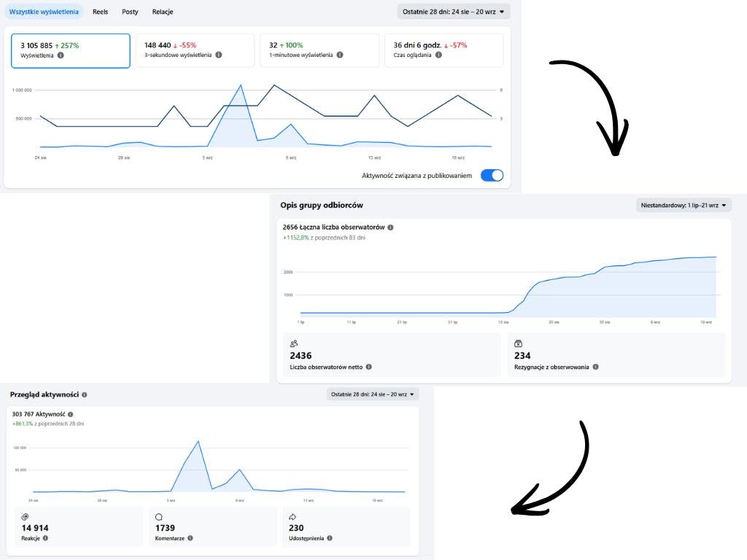
Task: Click the 230 shares value
Action: pyautogui.click(x=296, y=528)
